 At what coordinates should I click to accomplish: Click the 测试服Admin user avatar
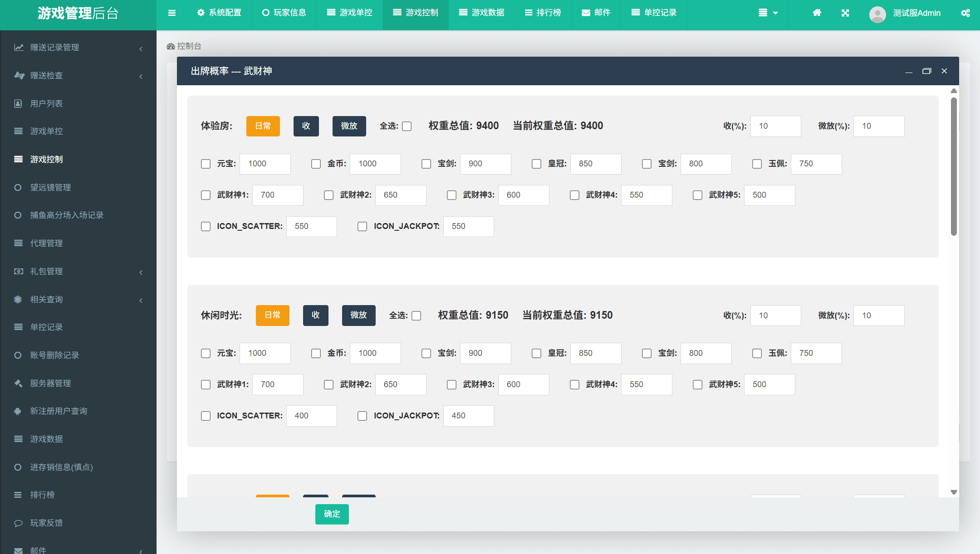pyautogui.click(x=877, y=14)
